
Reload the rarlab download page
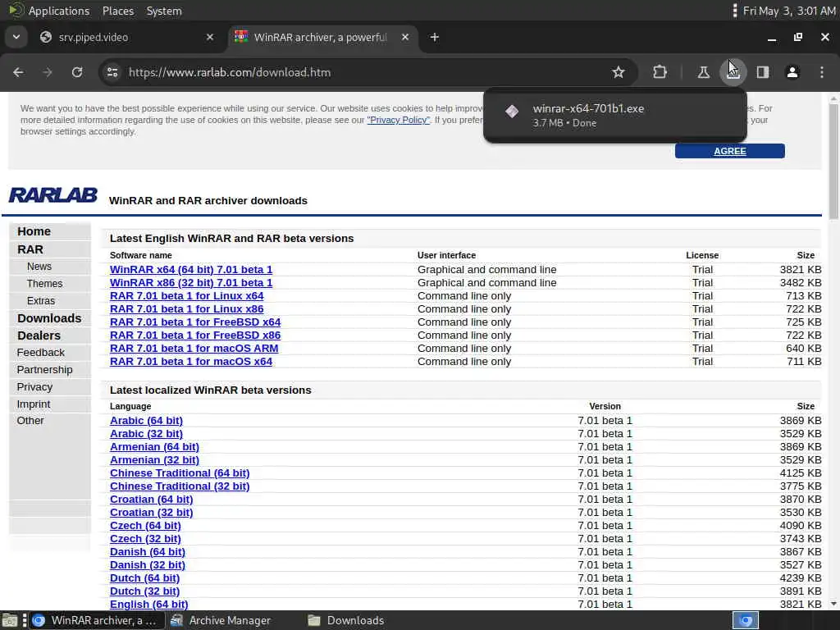[77, 72]
